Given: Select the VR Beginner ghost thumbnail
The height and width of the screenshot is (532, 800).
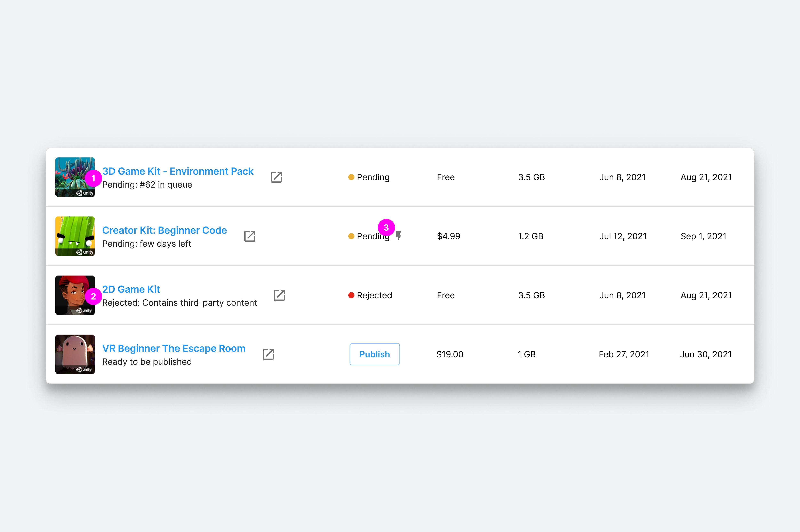Looking at the screenshot, I should [x=75, y=354].
